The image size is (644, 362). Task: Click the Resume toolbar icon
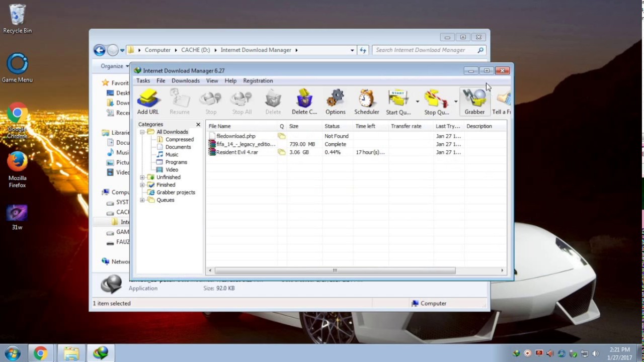click(x=179, y=103)
